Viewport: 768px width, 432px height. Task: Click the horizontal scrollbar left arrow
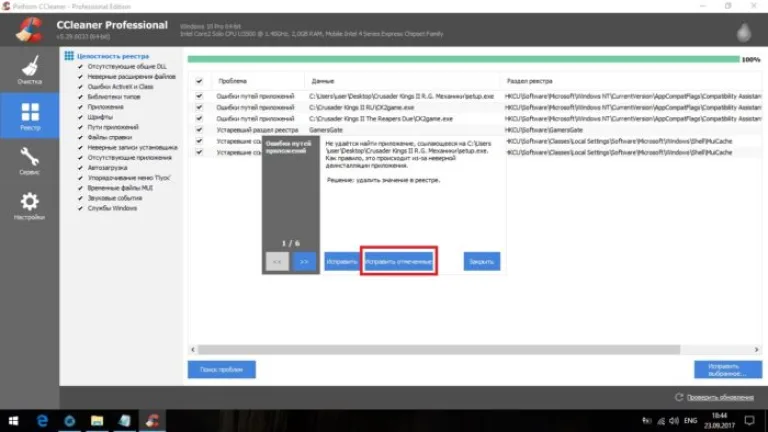click(x=193, y=349)
